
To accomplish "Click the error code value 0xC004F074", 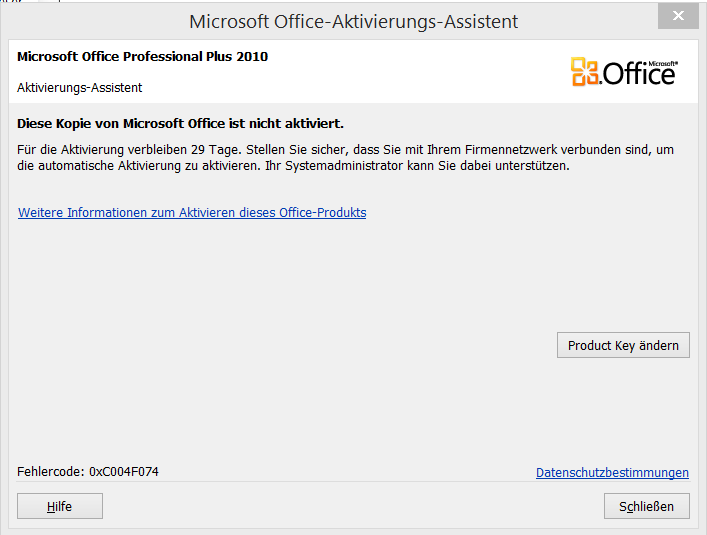I will (124, 471).
